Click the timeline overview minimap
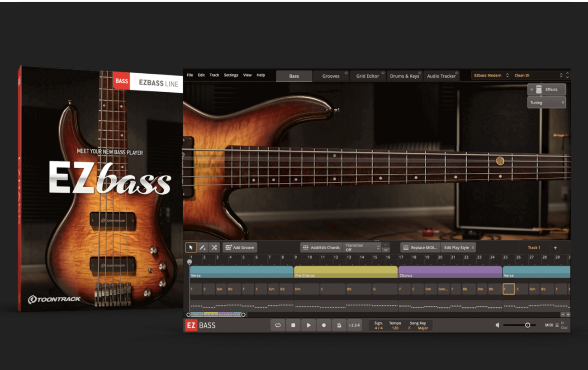Screen dimensions: 588x370 click(216, 314)
